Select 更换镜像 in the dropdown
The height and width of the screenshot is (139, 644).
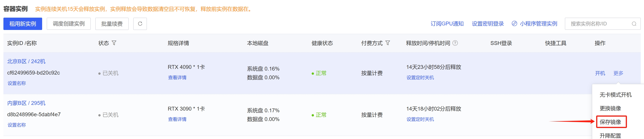(610, 108)
